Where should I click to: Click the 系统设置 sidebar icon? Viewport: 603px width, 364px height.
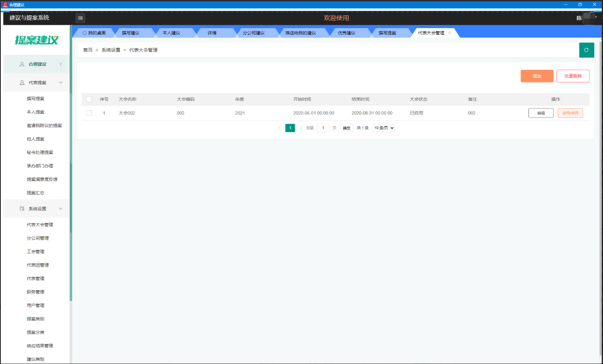tap(22, 209)
